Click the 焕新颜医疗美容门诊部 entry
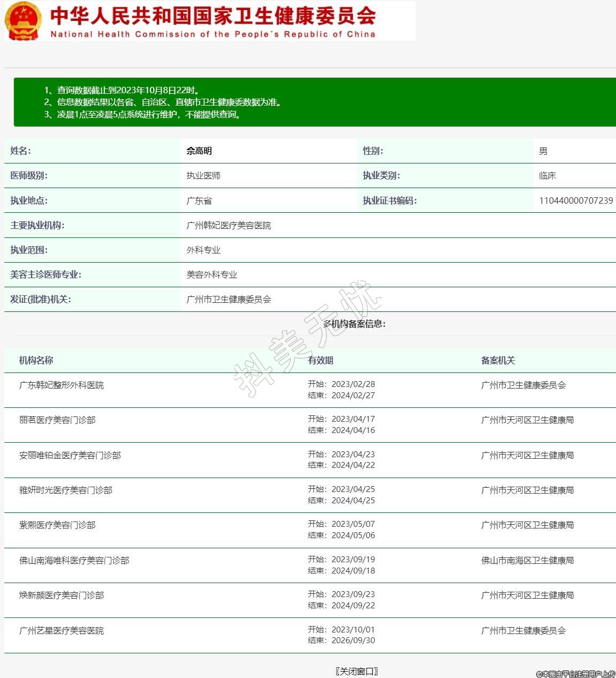This screenshot has height=678, width=616. 62,595
